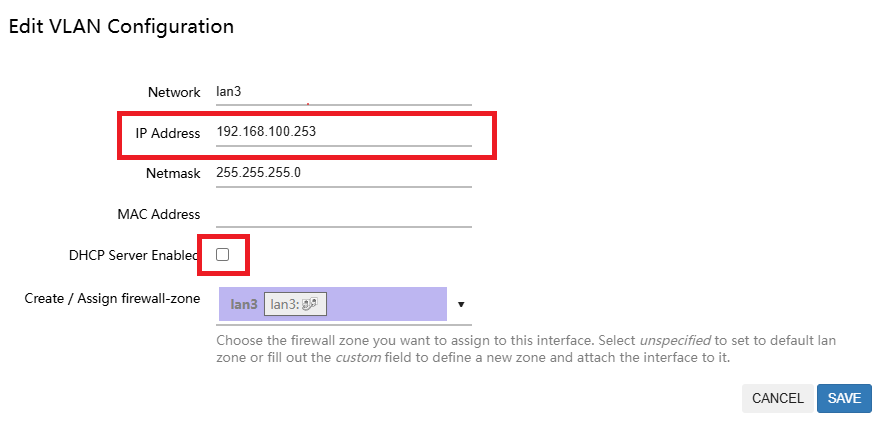Click the SAVE button
The width and height of the screenshot is (878, 423).
844,398
